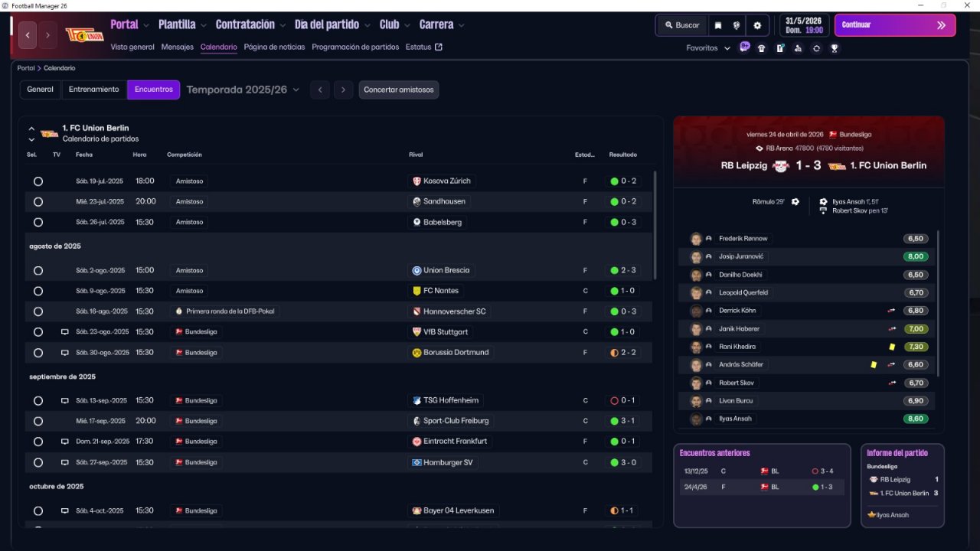Click the 13/12/25 previous meeting row
The image size is (980, 551).
(x=762, y=471)
